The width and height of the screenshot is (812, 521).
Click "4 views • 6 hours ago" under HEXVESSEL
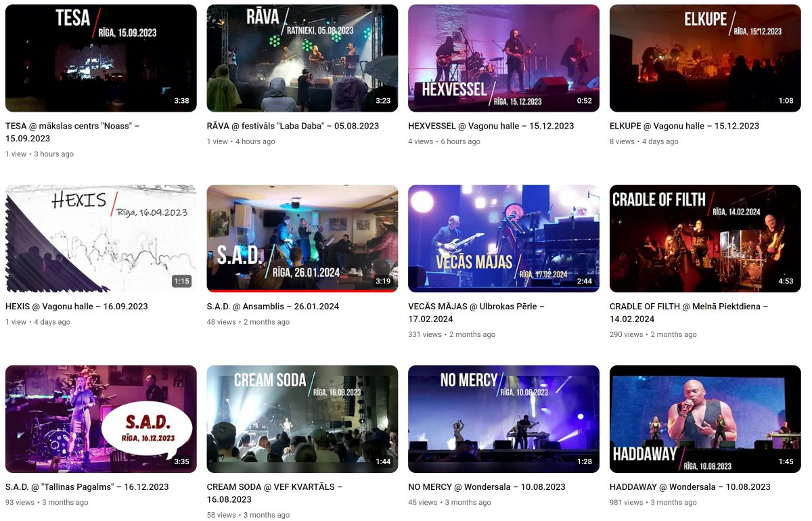click(x=444, y=141)
